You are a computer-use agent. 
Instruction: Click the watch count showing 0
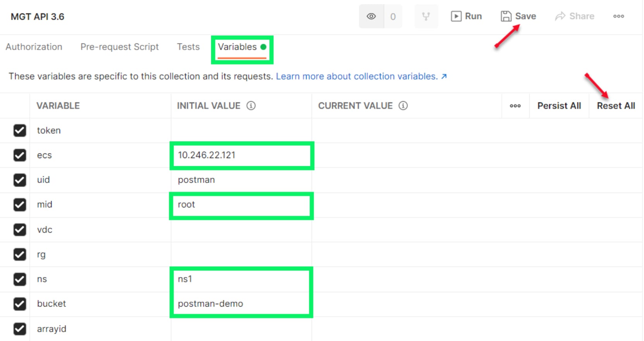(x=393, y=16)
